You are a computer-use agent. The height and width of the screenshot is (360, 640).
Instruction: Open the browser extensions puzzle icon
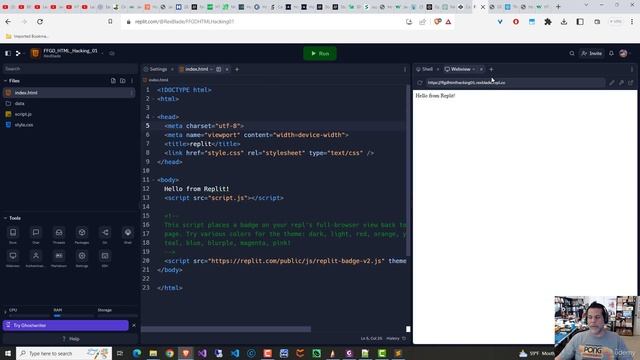[548, 22]
